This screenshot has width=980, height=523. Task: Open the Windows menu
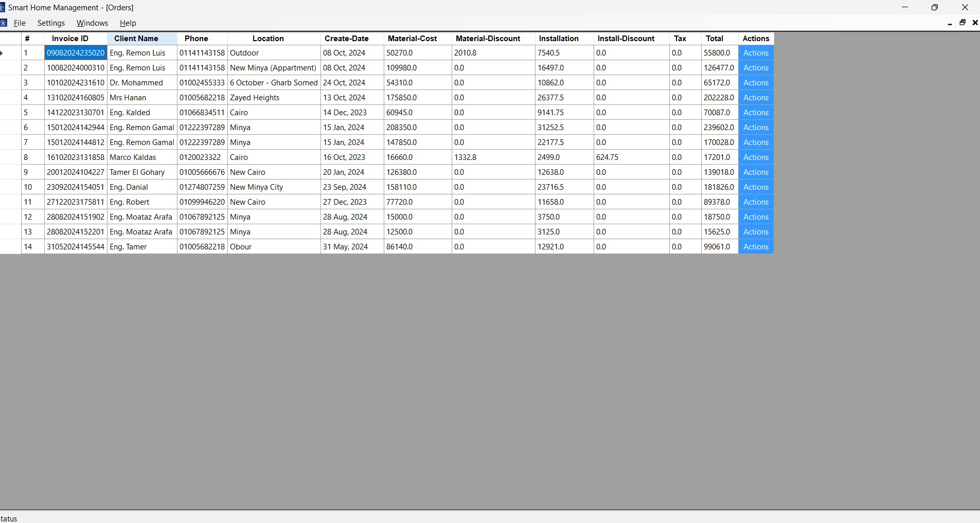coord(92,23)
